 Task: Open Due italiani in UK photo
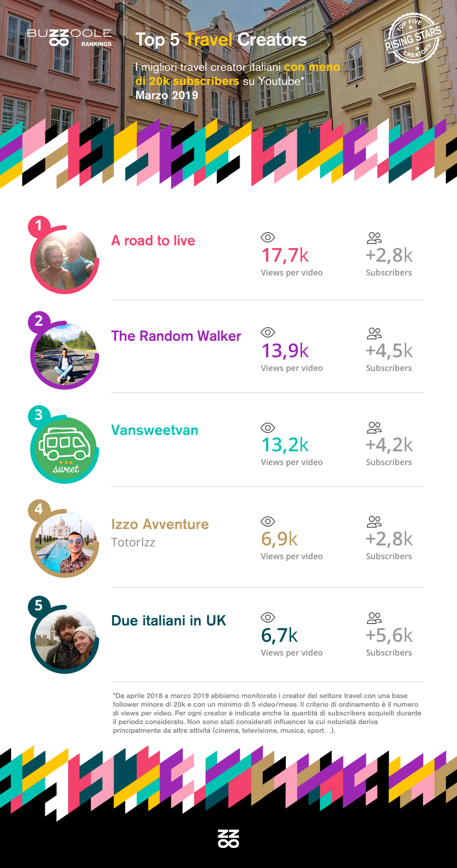coord(65,639)
